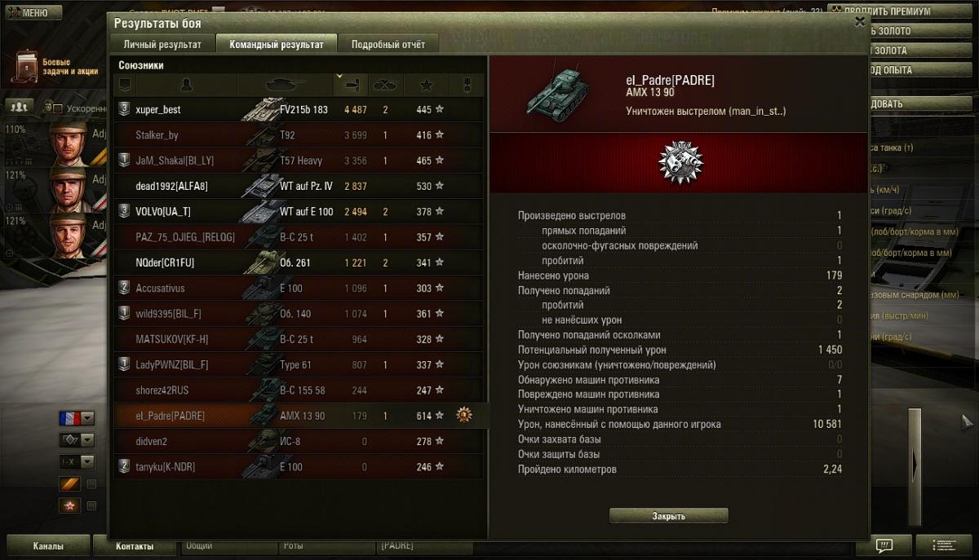Screen dimensions: 979x560
Task: Open the I-X tier filter dropdown
Action: coord(77,462)
